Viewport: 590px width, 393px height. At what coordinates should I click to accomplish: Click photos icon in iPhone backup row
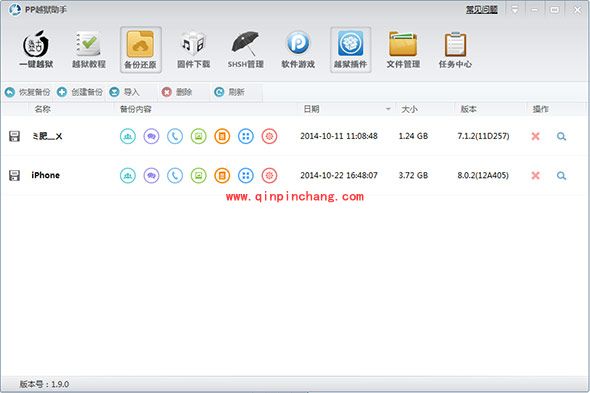coord(199,175)
